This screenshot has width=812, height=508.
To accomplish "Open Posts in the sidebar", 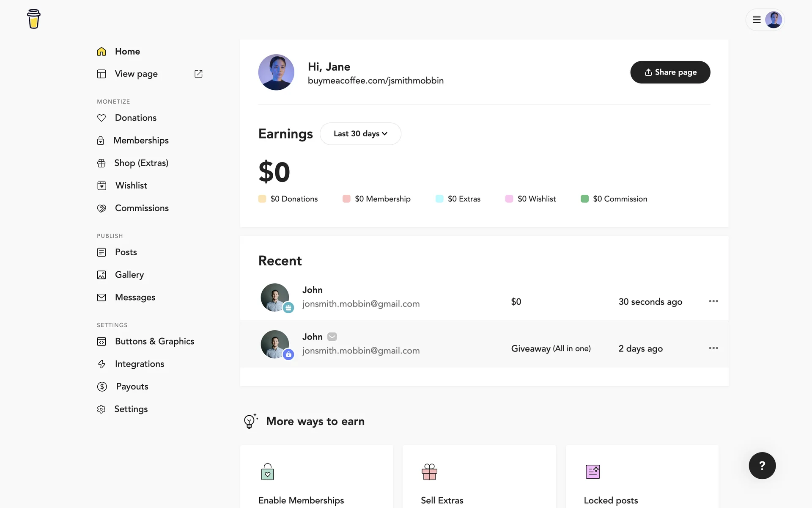I will click(x=126, y=252).
